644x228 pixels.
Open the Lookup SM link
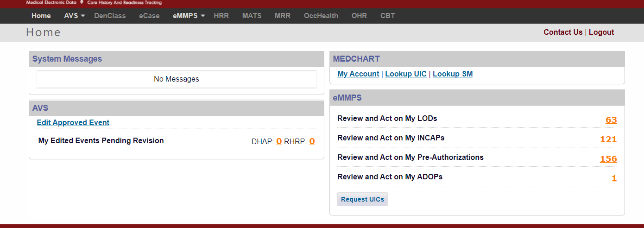click(x=453, y=74)
